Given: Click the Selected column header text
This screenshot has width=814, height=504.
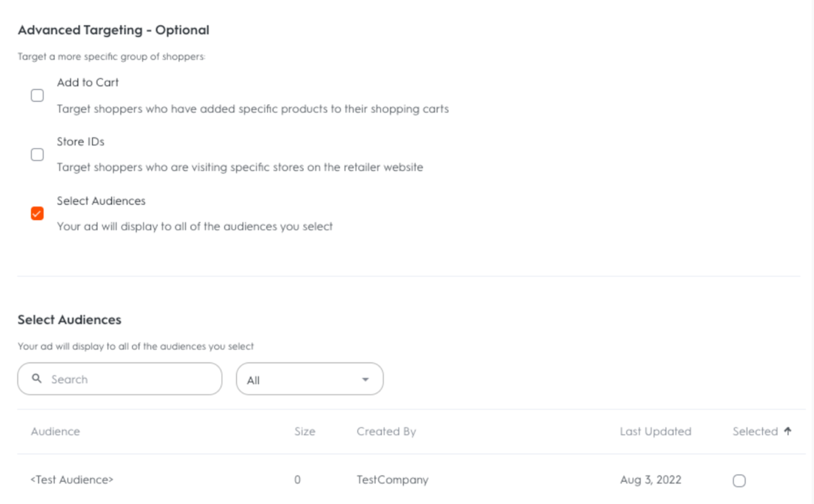Looking at the screenshot, I should point(755,432).
